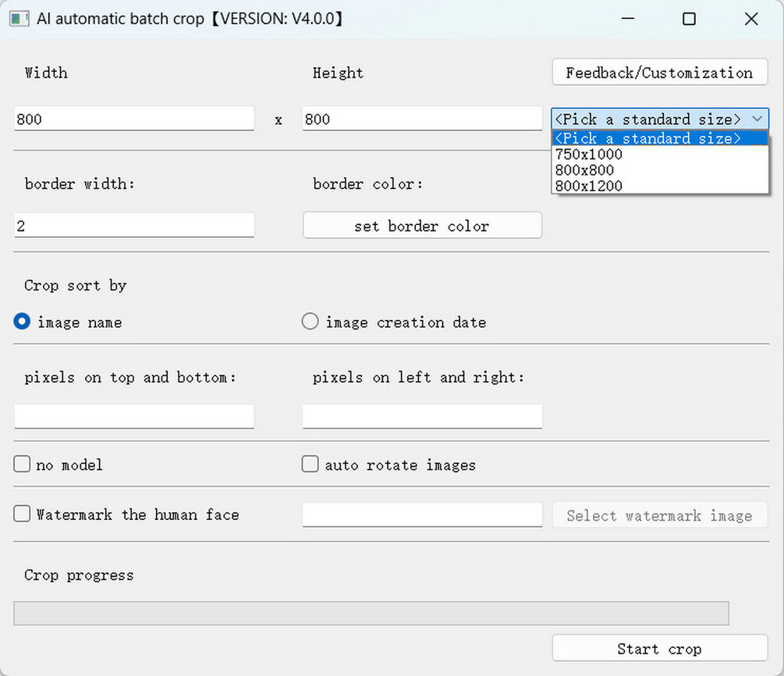
Task: Click the Crop progress bar
Action: click(x=371, y=614)
